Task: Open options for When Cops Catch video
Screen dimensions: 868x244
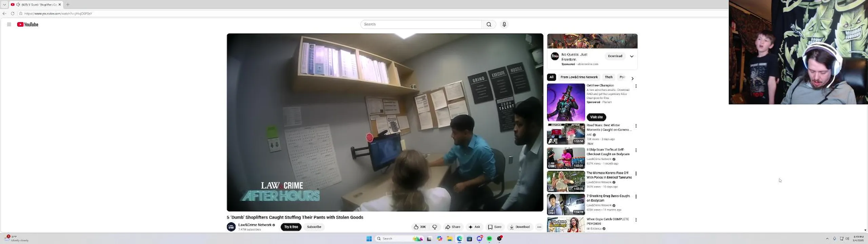Action: point(636,220)
